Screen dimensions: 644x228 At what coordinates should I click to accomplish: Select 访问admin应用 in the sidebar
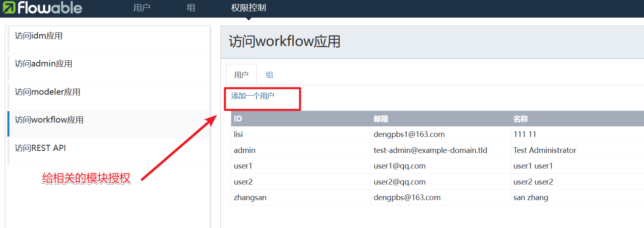[109, 68]
